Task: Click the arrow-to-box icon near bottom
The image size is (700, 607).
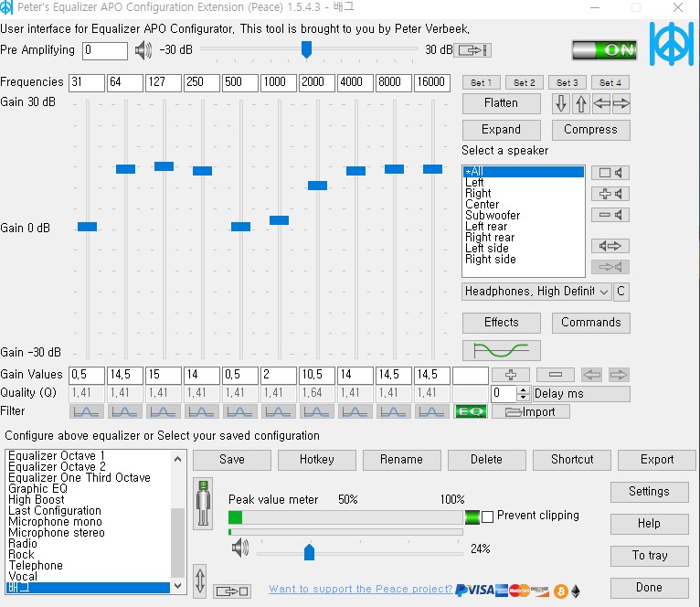Action: click(x=232, y=591)
